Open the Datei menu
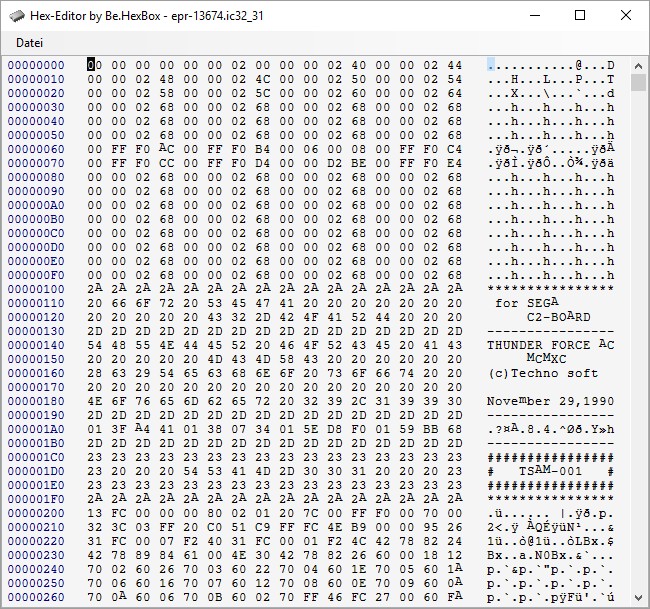The height and width of the screenshot is (609, 650). 29,43
